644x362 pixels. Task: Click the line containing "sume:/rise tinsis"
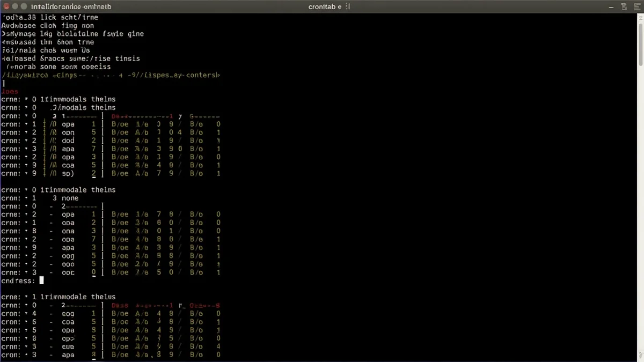coord(71,58)
